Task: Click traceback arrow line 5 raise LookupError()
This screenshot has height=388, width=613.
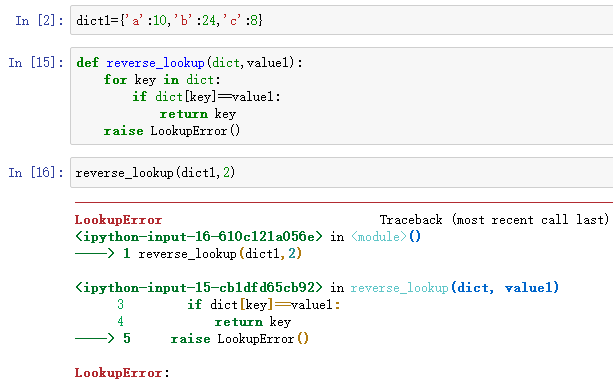Action: 192,339
